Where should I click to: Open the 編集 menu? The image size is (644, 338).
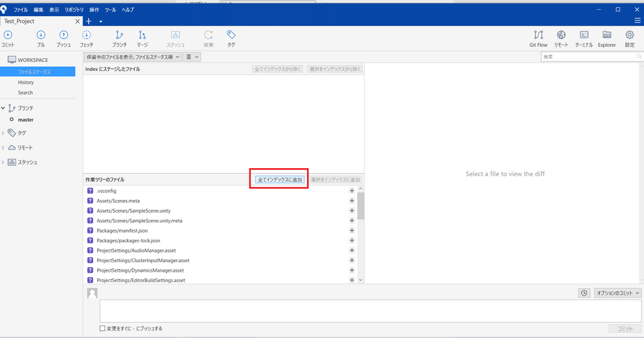pos(39,10)
